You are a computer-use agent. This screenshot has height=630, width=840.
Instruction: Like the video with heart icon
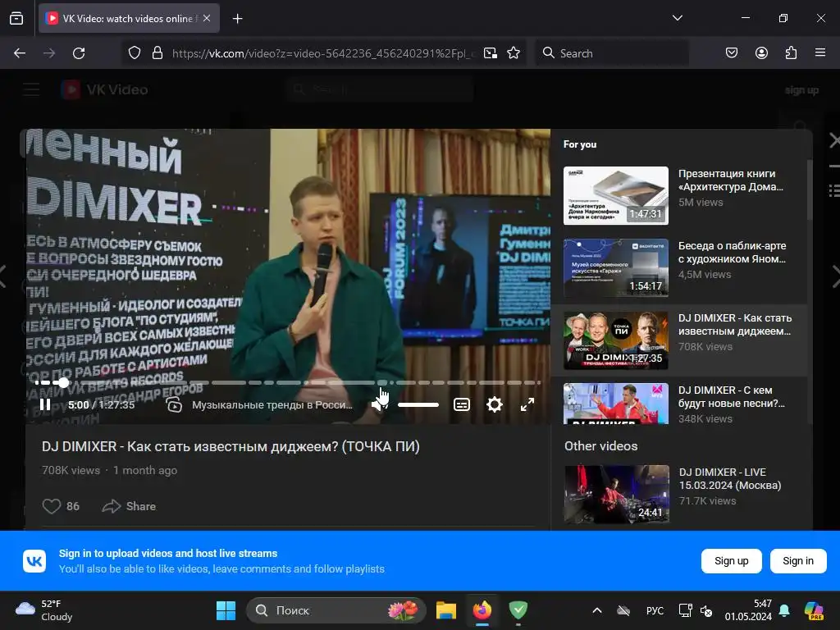(52, 506)
